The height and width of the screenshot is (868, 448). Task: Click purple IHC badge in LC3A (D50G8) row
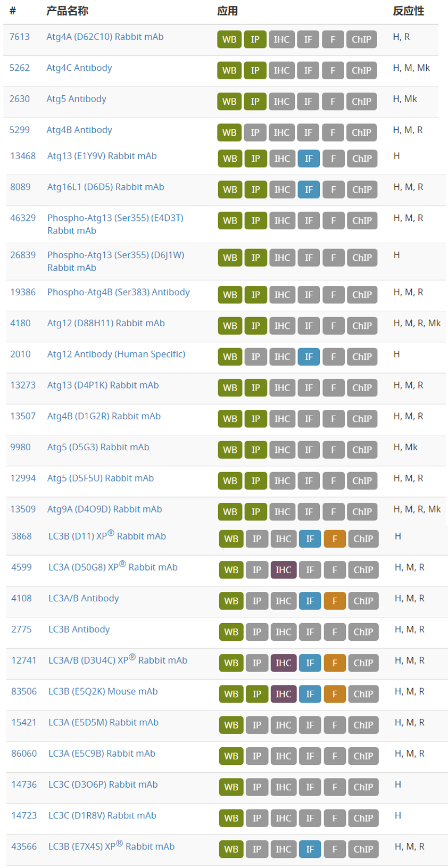[283, 569]
